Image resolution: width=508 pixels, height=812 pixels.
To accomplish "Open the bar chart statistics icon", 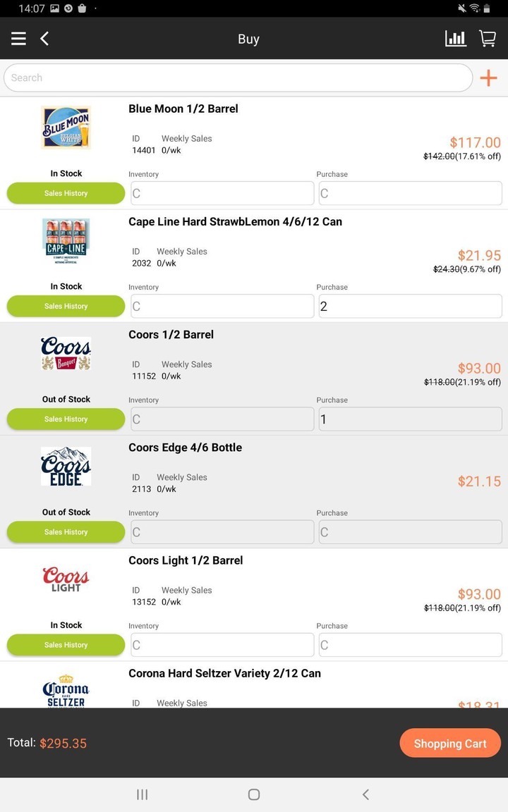I will (456, 39).
